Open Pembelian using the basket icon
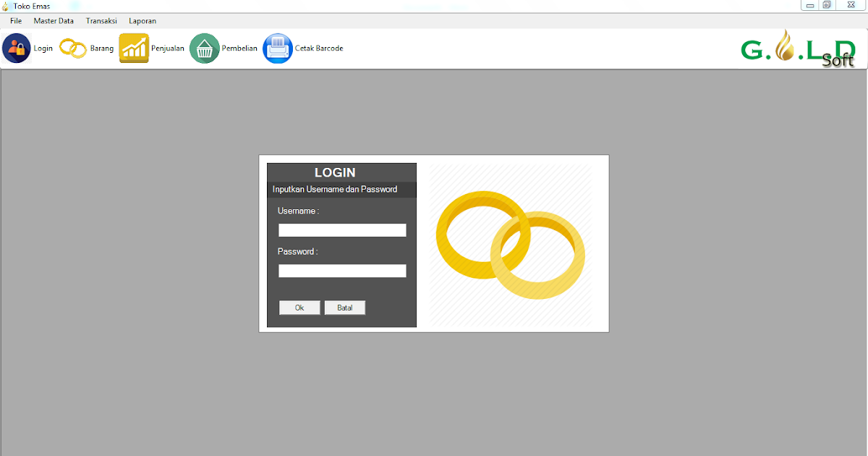 click(x=204, y=47)
